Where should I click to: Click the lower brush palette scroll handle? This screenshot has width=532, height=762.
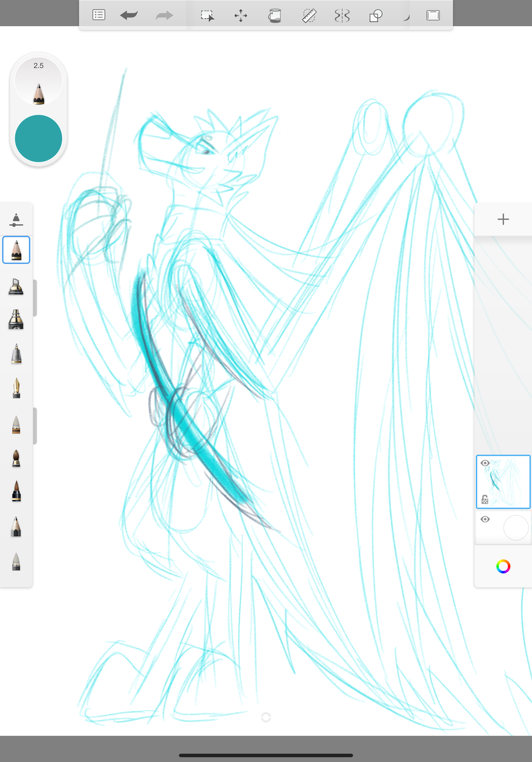pos(35,426)
